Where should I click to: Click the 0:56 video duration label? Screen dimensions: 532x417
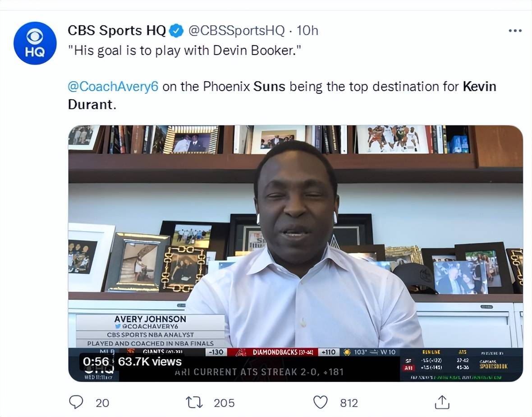coord(96,361)
